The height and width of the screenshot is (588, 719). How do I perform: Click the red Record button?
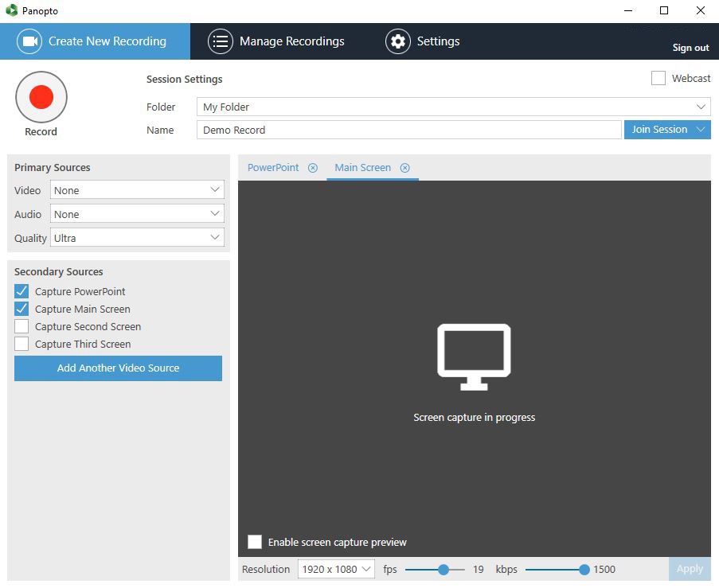pos(41,97)
